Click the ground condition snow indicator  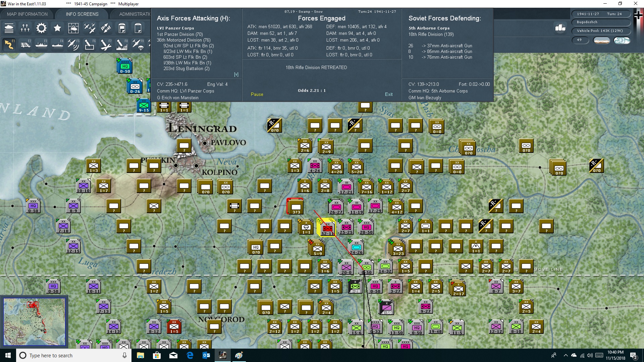point(602,40)
